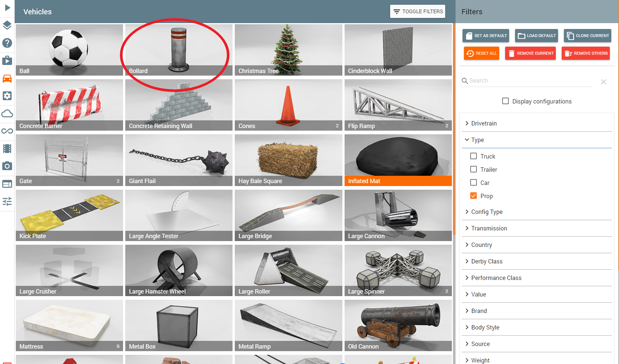
Task: Open the clipboard play icon in sidebar
Action: [x=7, y=61]
